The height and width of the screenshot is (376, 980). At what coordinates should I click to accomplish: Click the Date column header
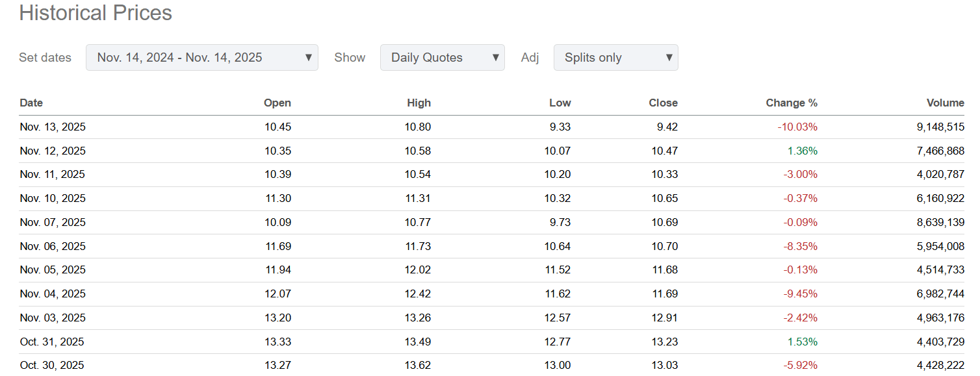(x=31, y=103)
